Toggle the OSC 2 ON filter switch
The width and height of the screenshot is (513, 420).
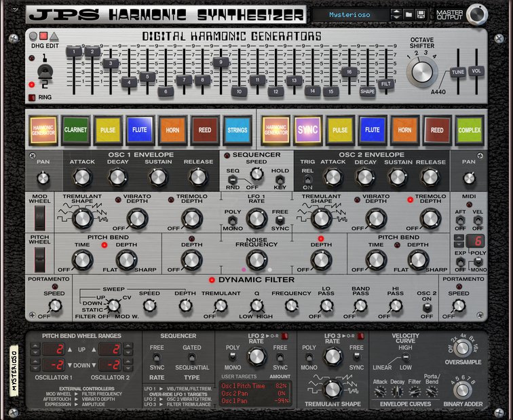[x=427, y=307]
